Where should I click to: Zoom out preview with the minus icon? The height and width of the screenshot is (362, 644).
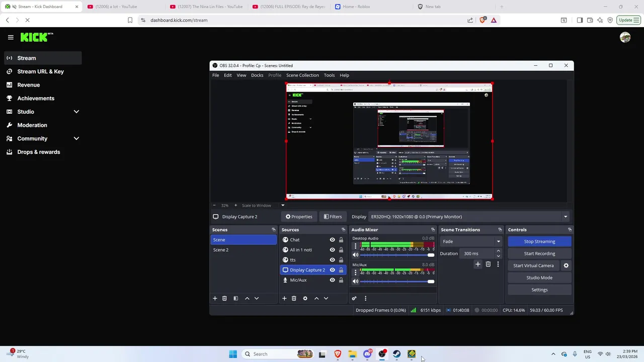214,205
